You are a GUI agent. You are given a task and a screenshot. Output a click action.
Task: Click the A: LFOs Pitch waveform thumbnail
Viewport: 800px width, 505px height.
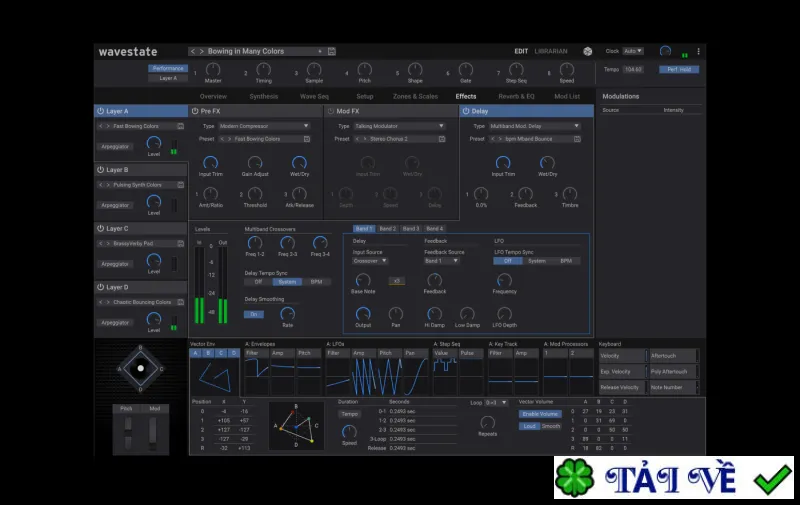pos(389,377)
